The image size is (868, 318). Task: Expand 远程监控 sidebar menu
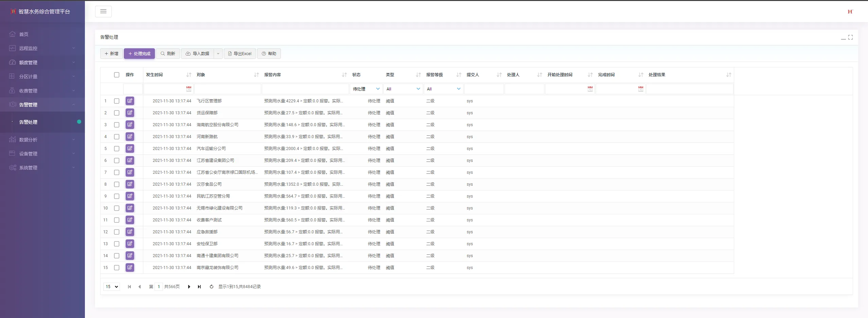click(42, 48)
